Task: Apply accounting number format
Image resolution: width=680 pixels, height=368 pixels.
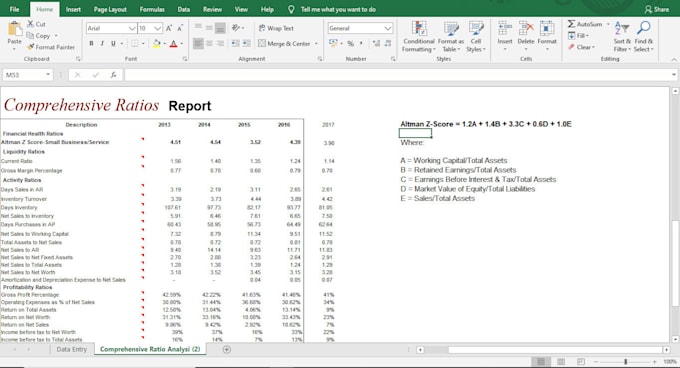Action: pyautogui.click(x=333, y=43)
